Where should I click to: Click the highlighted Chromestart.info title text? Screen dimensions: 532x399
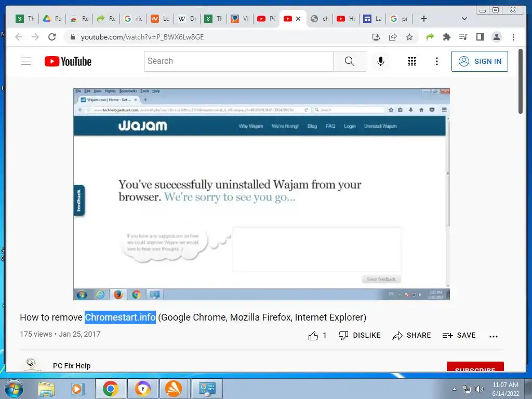tap(120, 317)
